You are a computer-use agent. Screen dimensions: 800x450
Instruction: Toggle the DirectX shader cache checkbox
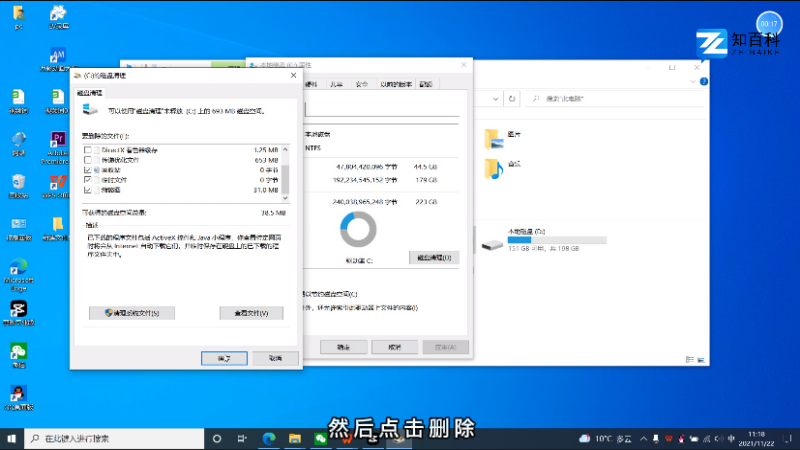point(88,150)
